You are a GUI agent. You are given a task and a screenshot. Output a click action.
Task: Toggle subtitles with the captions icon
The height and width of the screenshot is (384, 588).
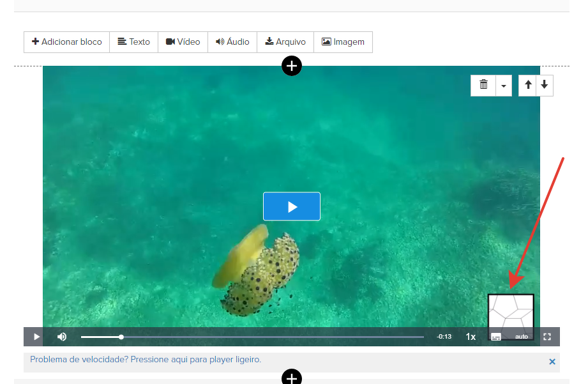click(x=496, y=337)
